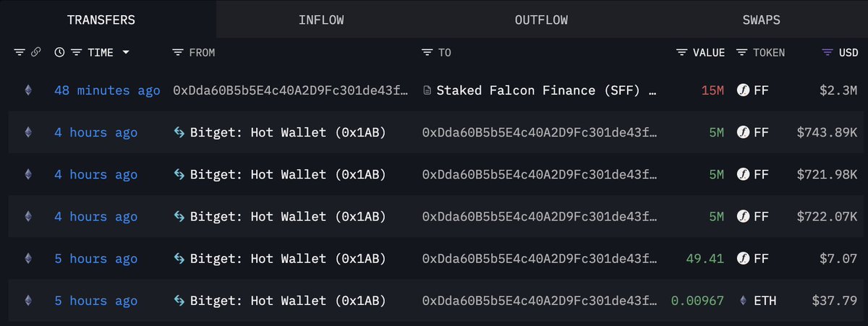Open the FROM column filter
The height and width of the screenshot is (326, 868).
coord(178,53)
